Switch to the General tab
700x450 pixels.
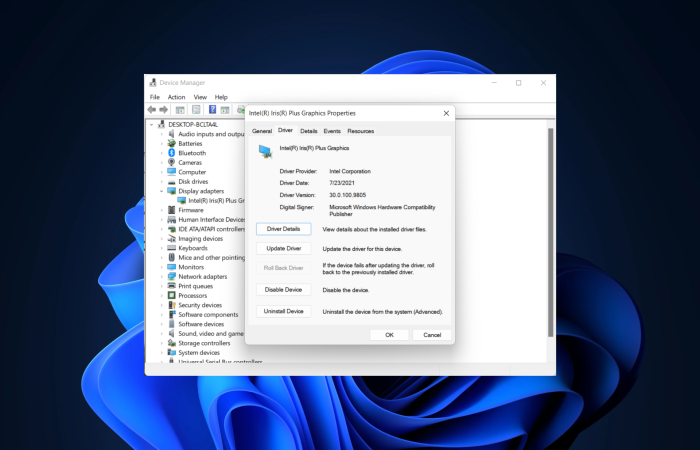[262, 131]
